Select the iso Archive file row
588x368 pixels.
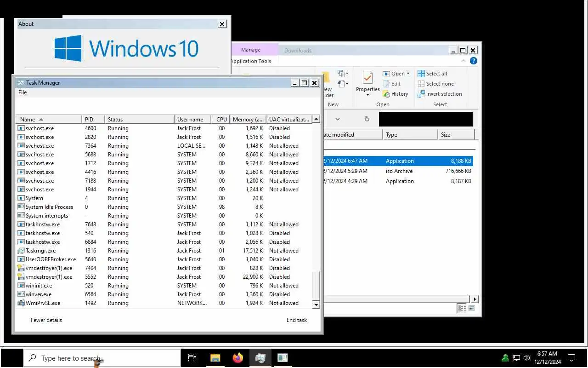[x=398, y=171]
